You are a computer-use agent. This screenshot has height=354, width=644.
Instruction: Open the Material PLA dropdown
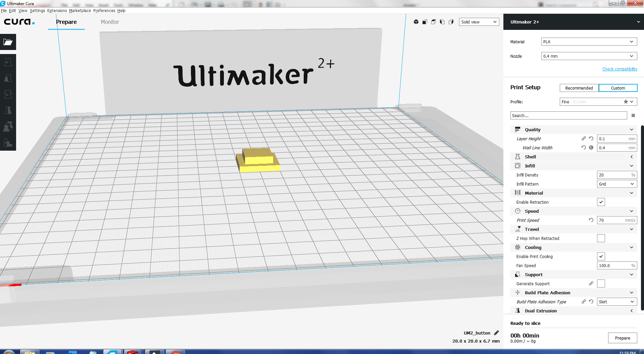click(589, 42)
